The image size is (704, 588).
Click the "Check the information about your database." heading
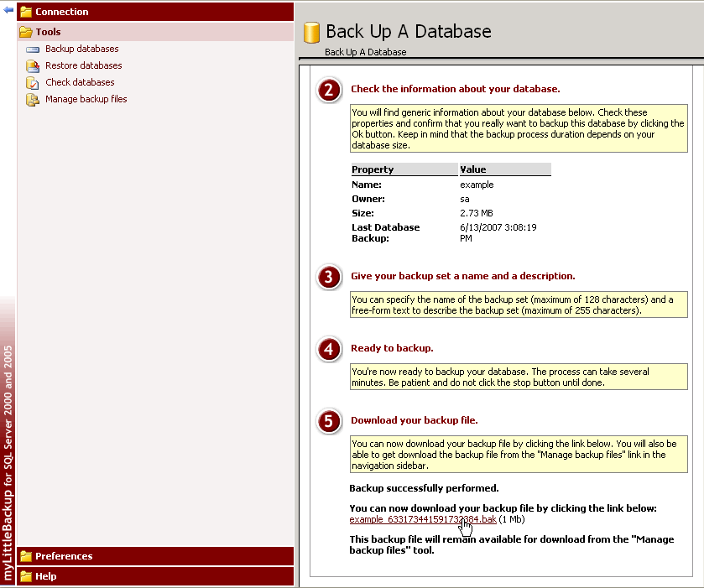tap(456, 89)
